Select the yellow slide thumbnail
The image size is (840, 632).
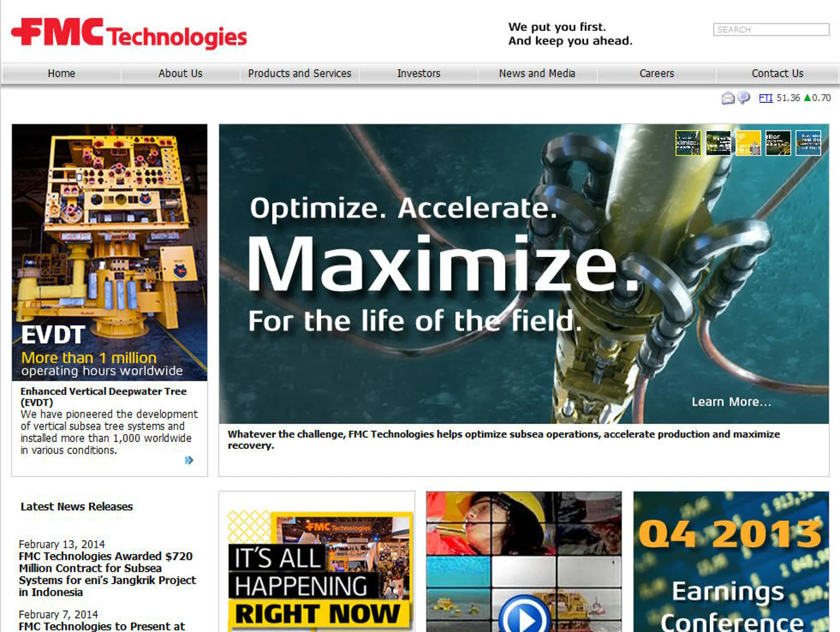(748, 143)
